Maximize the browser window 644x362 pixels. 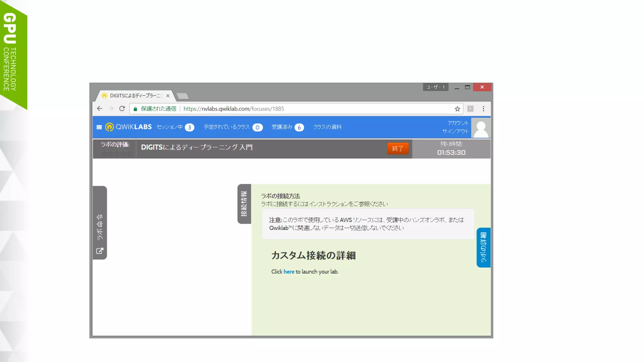click(x=468, y=87)
